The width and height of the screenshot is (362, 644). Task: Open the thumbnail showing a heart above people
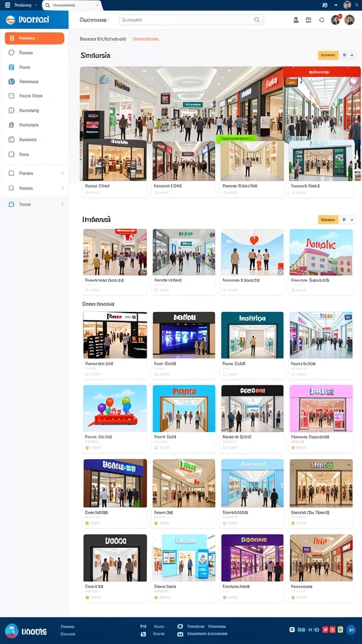(252, 252)
